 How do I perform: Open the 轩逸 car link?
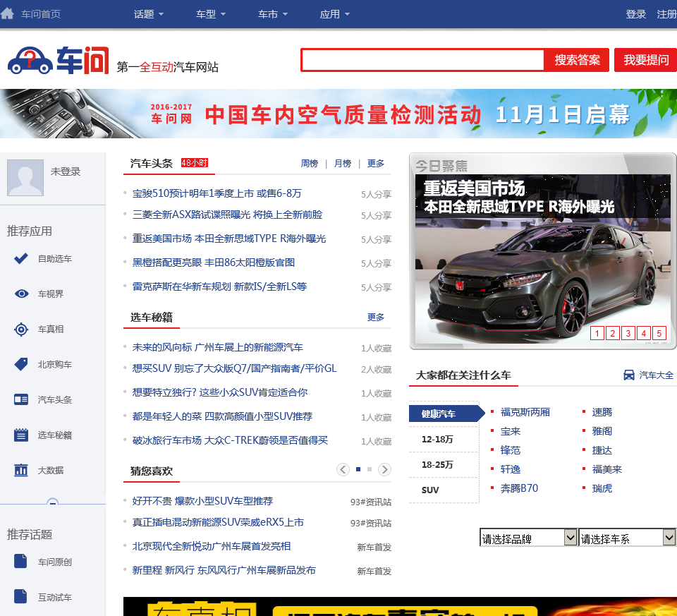point(511,469)
